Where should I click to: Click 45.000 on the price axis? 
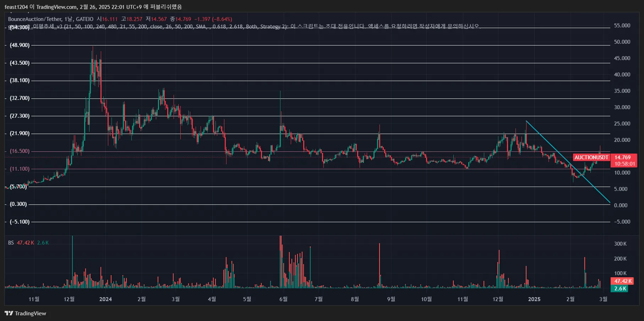(x=622, y=58)
